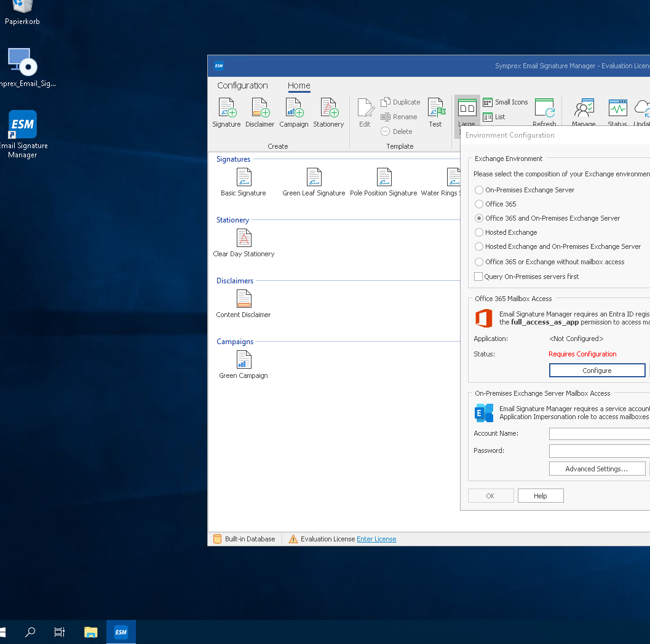Viewport: 650px width, 644px height.
Task: Click the Stationery section heading
Action: point(232,220)
